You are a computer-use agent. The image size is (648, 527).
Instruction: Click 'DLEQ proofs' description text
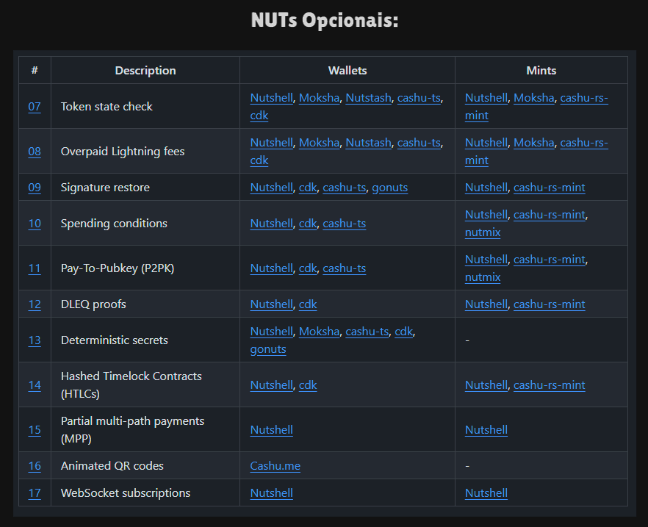[x=93, y=304]
